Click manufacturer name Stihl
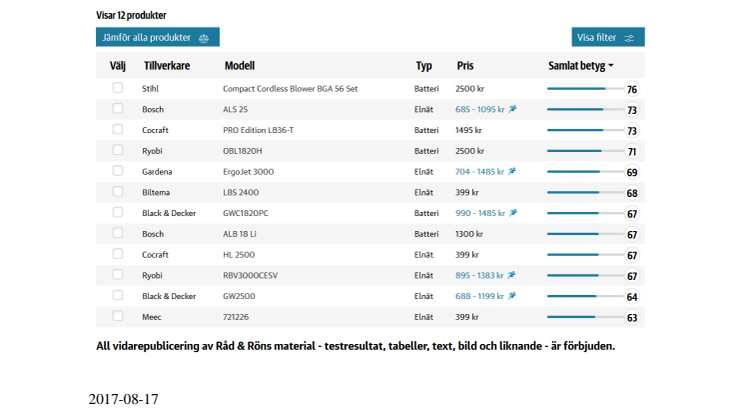Viewport: 746px width, 419px height. tap(150, 88)
